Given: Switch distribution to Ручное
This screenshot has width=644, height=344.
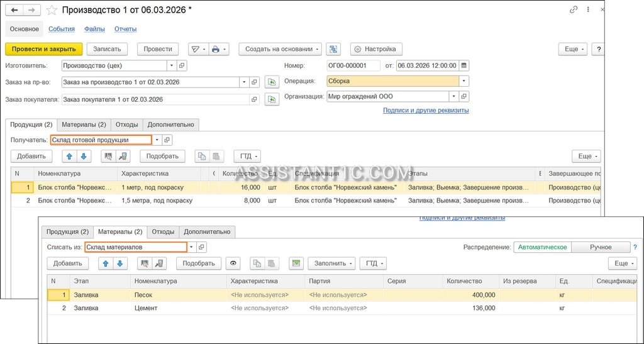Looking at the screenshot, I should click(601, 247).
